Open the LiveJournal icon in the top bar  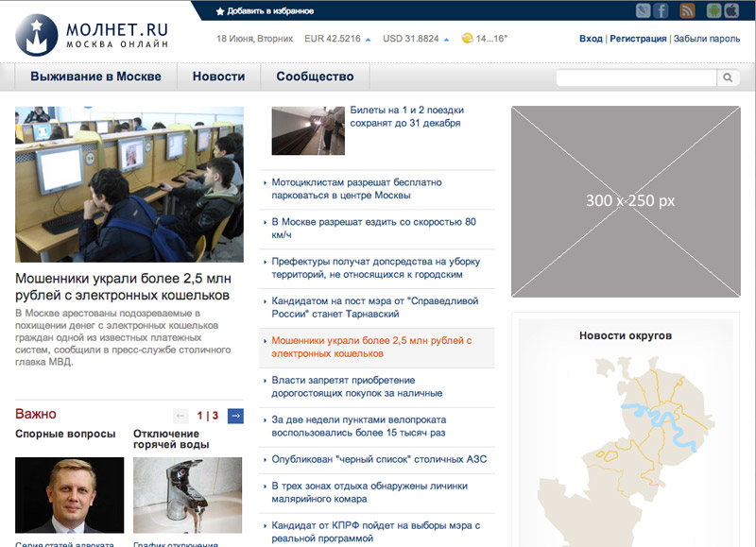(644, 10)
